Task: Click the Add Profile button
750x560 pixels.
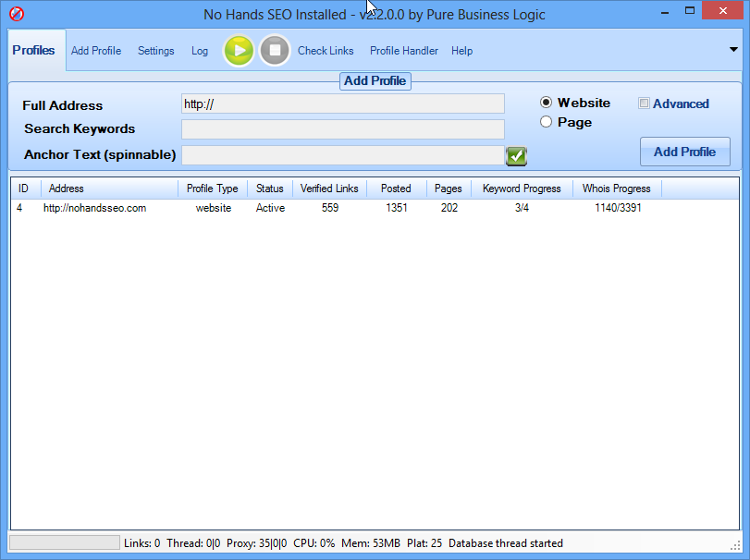Action: [x=684, y=152]
